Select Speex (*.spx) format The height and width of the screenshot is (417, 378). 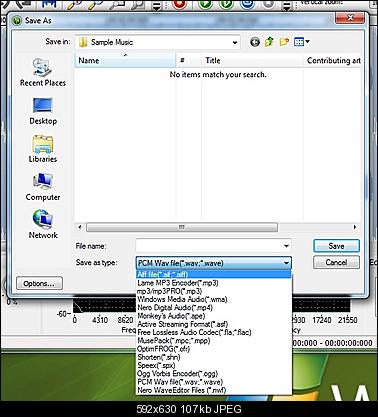coord(213,365)
